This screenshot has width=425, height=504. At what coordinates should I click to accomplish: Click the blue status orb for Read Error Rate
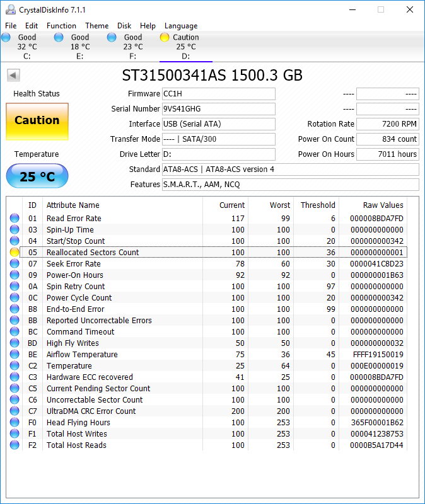pos(15,218)
